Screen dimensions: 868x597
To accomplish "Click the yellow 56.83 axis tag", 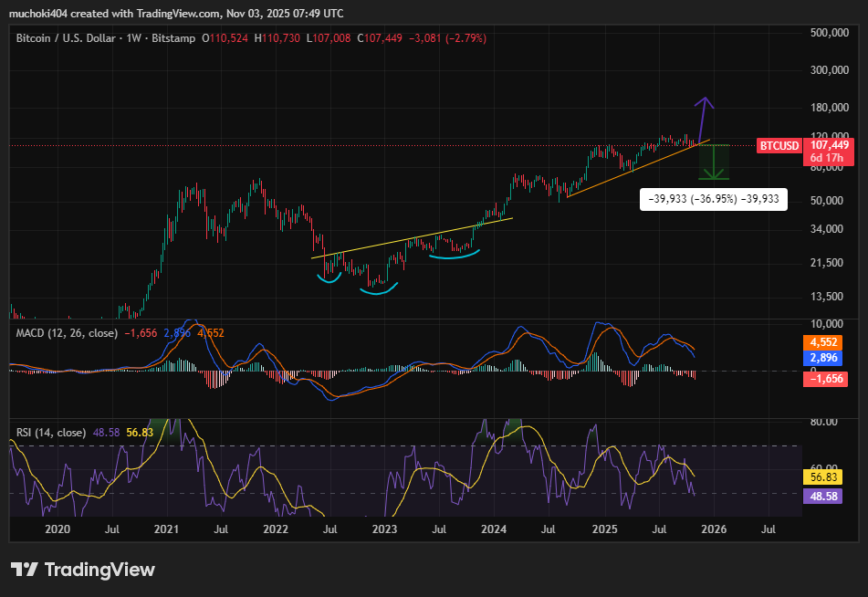I will [x=822, y=477].
